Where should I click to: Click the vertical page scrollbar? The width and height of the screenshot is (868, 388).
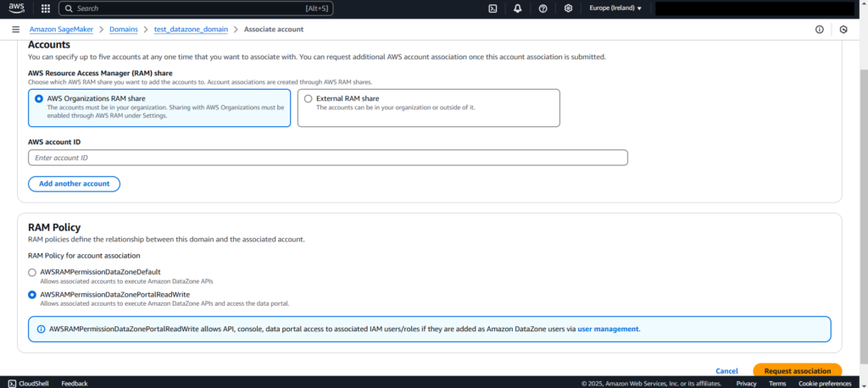[864, 216]
